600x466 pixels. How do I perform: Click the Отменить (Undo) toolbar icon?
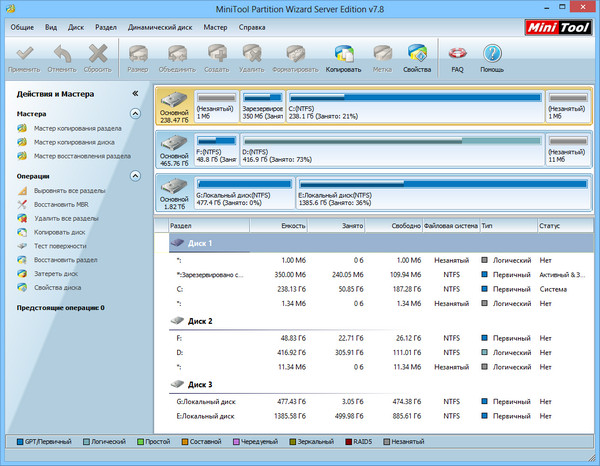(x=62, y=55)
